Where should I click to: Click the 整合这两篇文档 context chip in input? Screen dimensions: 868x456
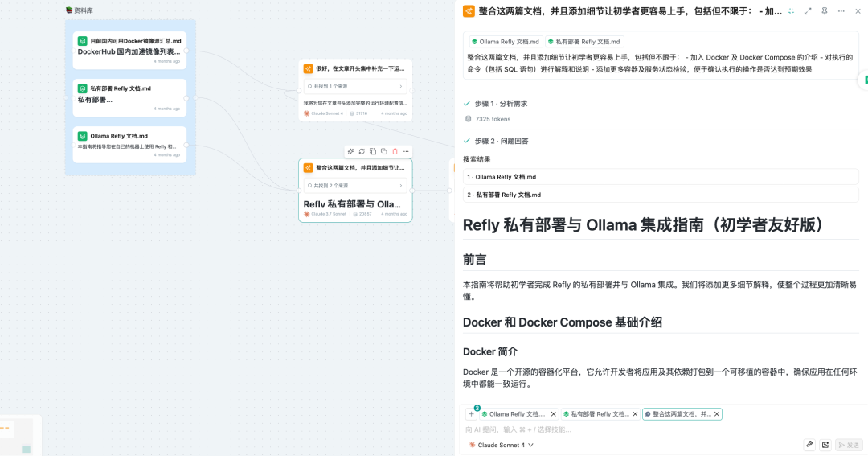coord(682,414)
